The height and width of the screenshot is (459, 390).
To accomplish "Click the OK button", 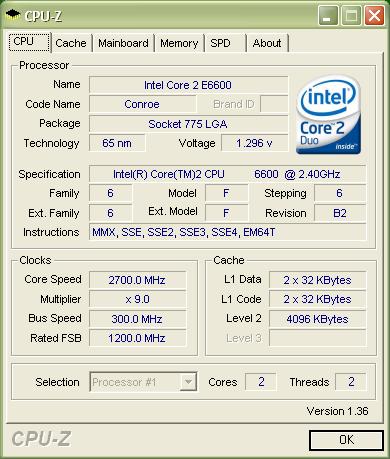I will [x=346, y=440].
